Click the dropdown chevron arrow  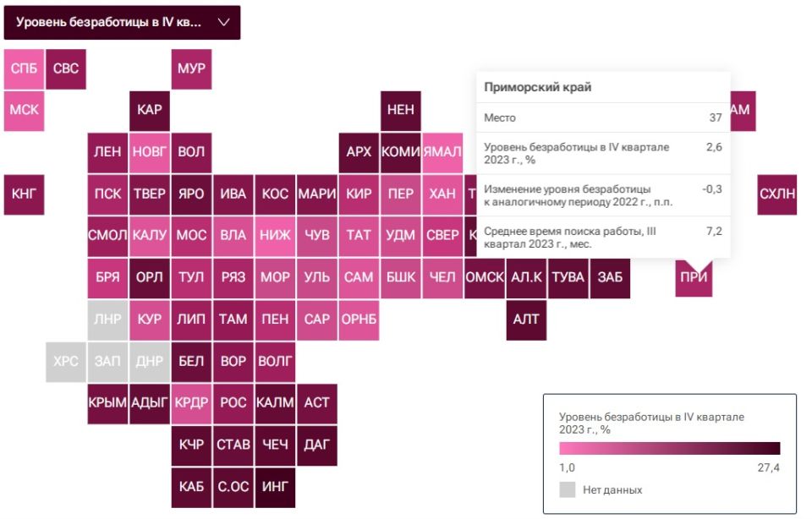point(223,22)
